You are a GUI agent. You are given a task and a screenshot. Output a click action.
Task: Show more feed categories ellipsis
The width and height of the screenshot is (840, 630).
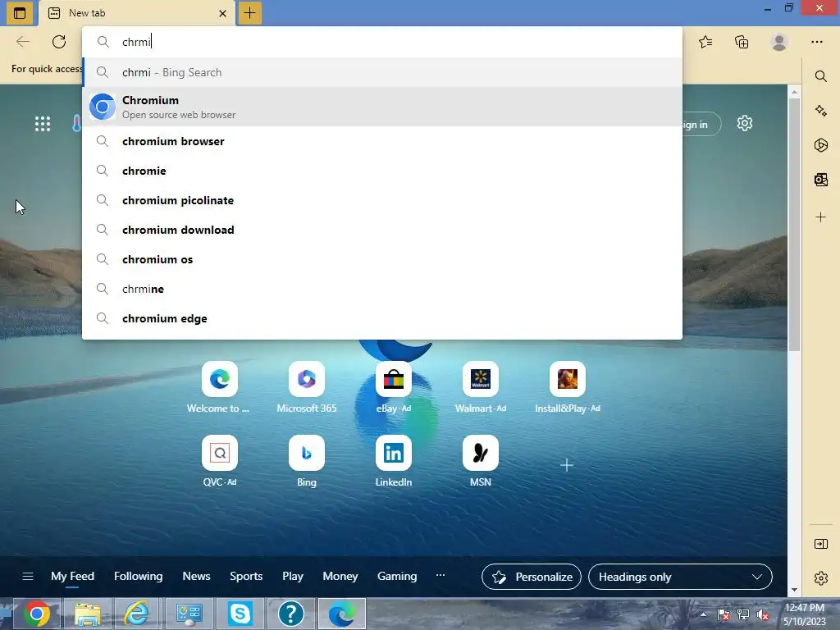441,575
